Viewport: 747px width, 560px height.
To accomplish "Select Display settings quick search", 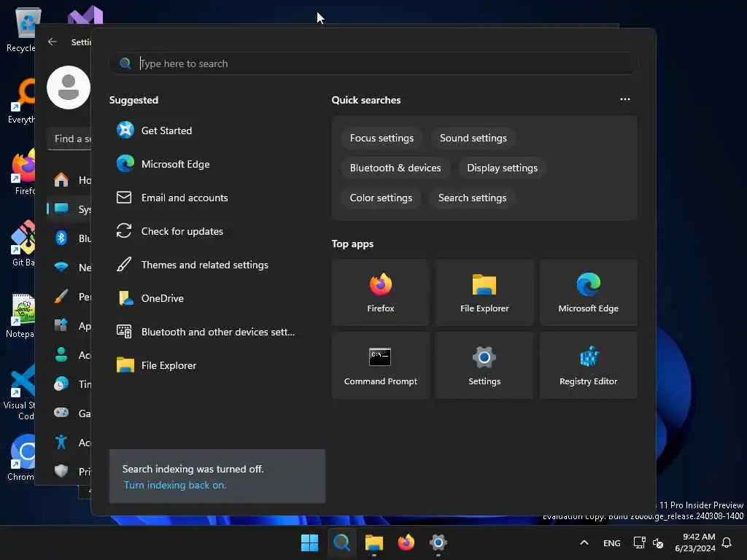I will point(502,168).
